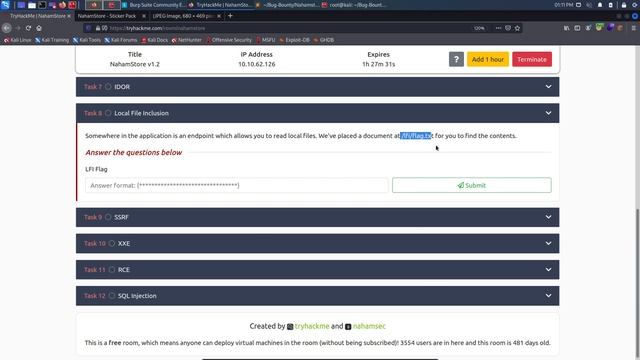Open Kali Forums bookmark
640x360 pixels.
pyautogui.click(x=121, y=40)
